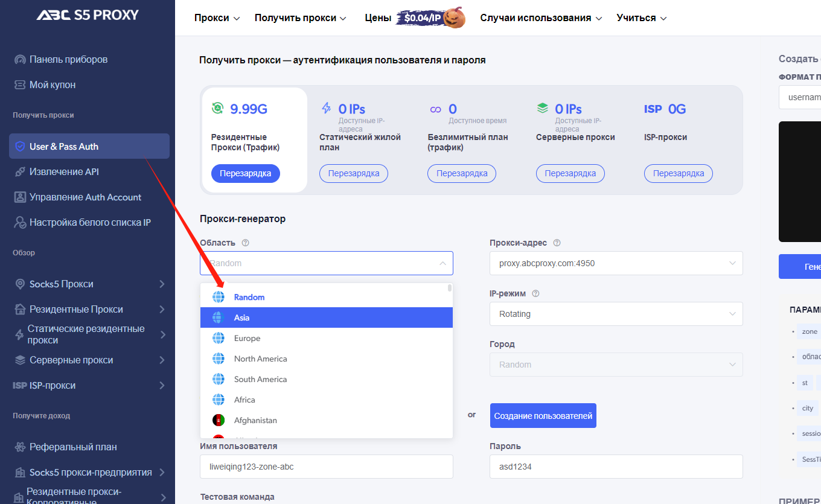This screenshot has width=821, height=504.
Task: Select Africa in the region list
Action: [327, 400]
